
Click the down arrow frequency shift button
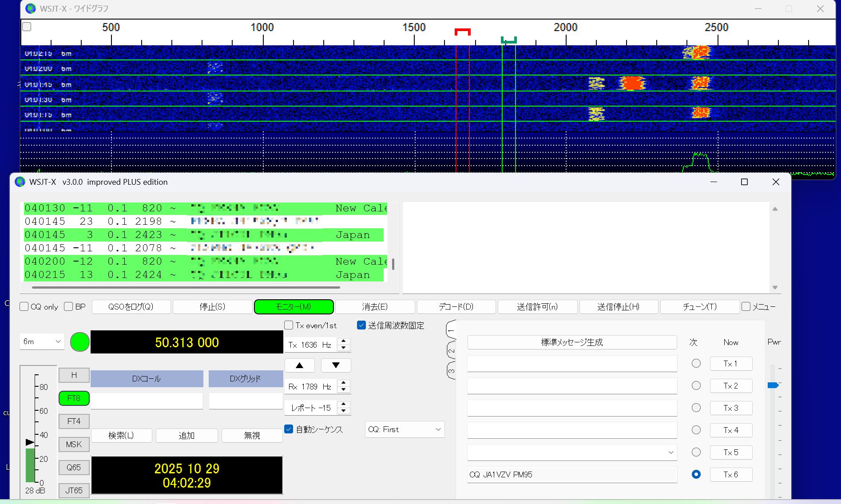tap(336, 365)
